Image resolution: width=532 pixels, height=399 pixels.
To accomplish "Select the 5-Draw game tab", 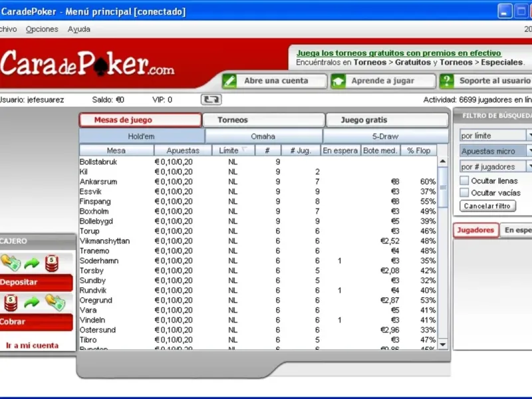I will click(x=386, y=136).
